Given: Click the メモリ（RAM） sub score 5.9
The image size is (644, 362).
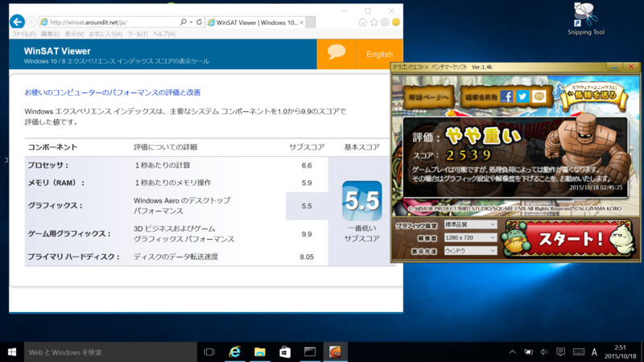Looking at the screenshot, I should [307, 183].
